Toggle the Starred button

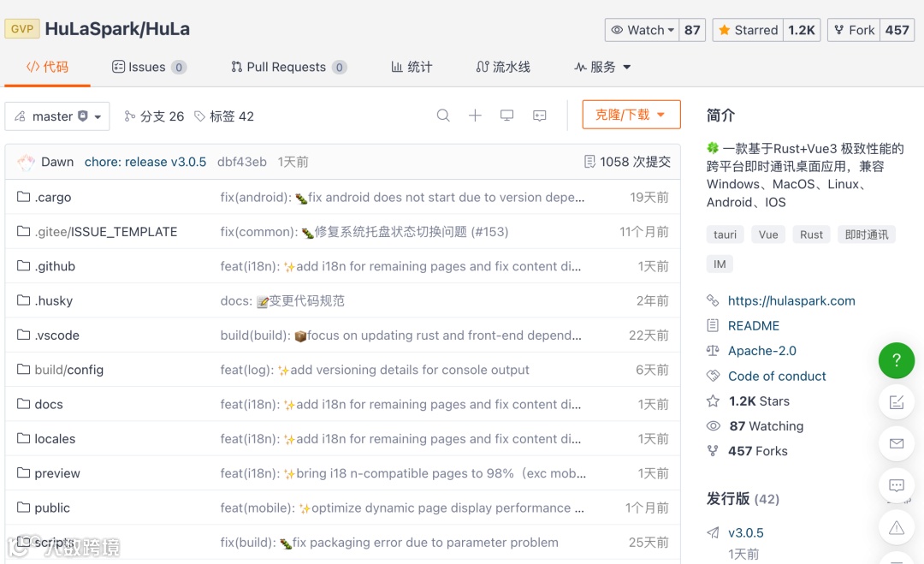[748, 30]
